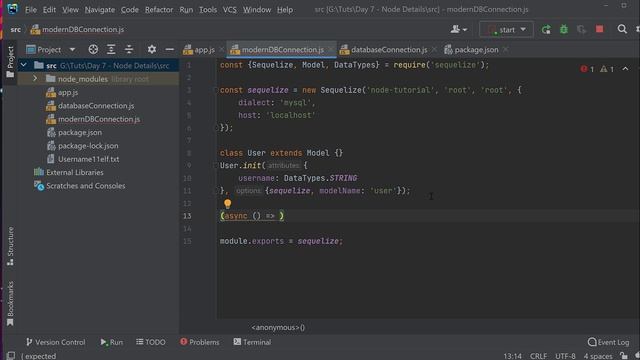This screenshot has width=640, height=360.
Task: Open the user account dropdown arrow
Action: (x=464, y=30)
